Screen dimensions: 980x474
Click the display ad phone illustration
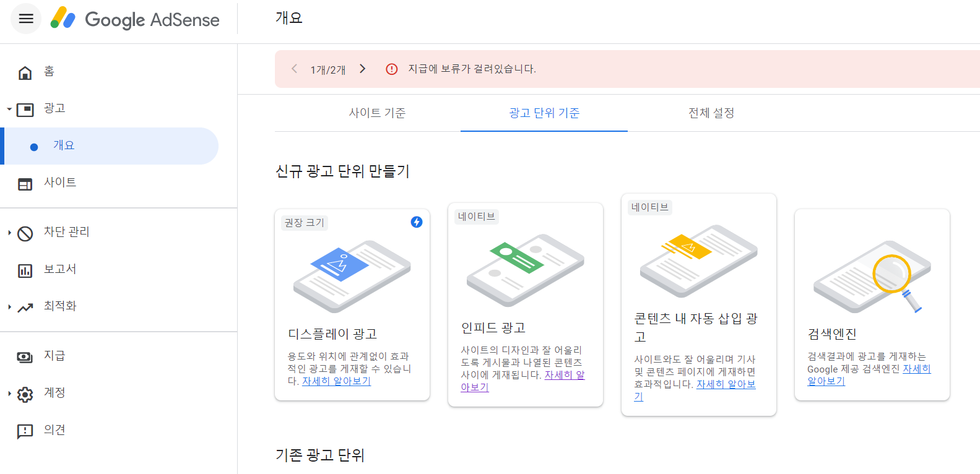(352, 277)
